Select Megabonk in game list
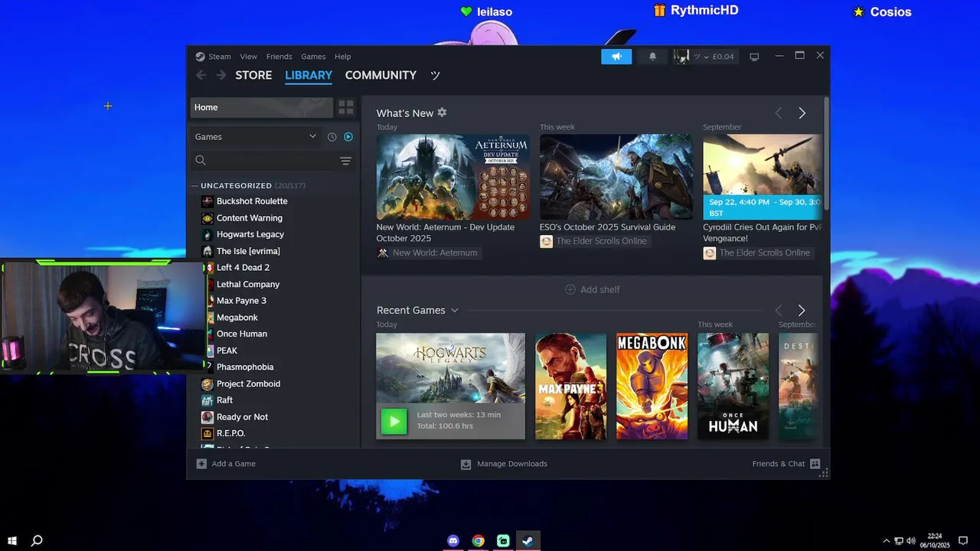The height and width of the screenshot is (551, 980). 237,318
